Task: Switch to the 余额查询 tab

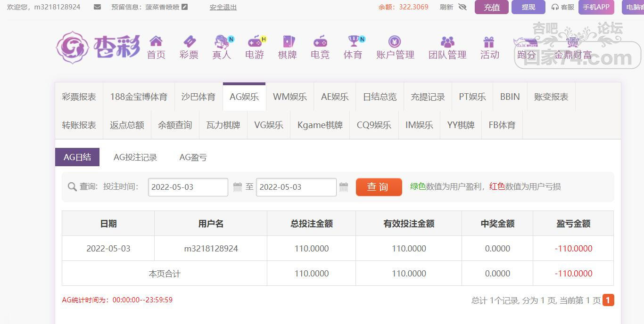Action: (175, 125)
